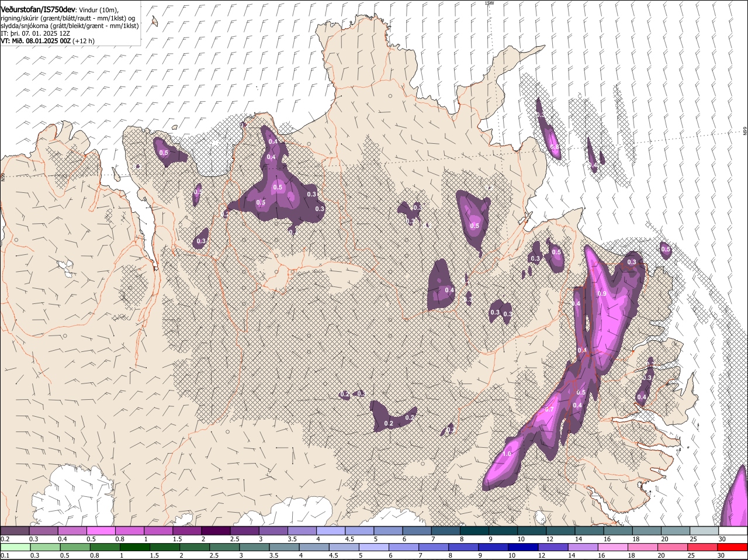748x560 pixels.
Task: Choose the deep blue lower swatch starting at 10
Action: click(x=522, y=547)
